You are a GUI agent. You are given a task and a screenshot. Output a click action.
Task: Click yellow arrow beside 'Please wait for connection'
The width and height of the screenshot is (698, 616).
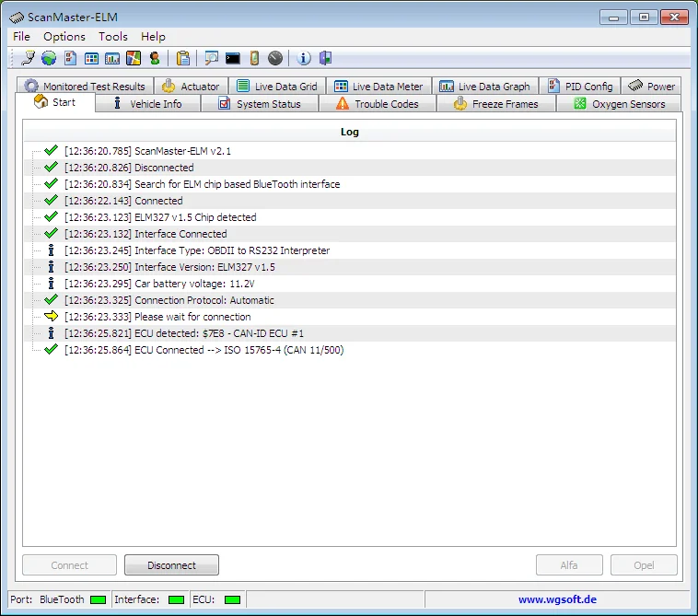tap(52, 316)
